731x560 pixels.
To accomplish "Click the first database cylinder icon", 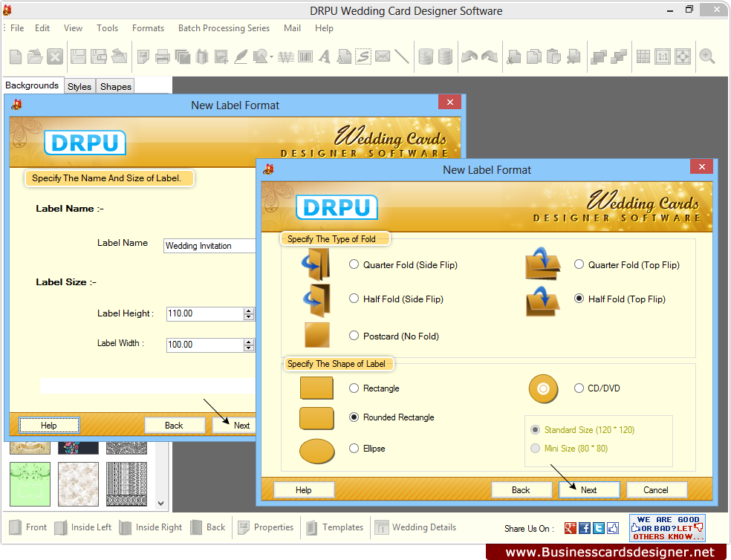I will coord(426,57).
